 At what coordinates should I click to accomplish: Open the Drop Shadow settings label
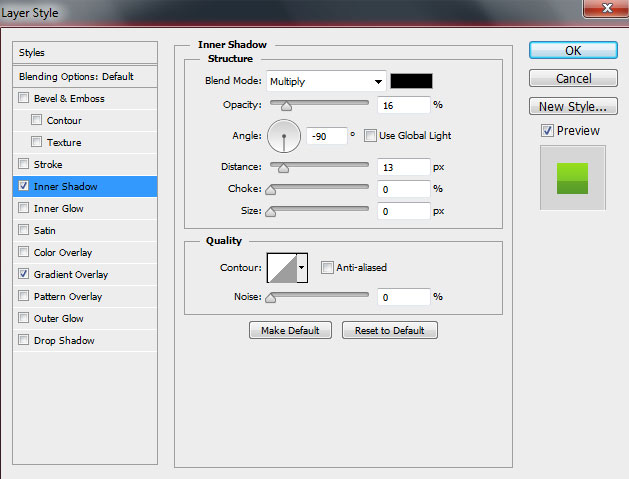pos(64,341)
